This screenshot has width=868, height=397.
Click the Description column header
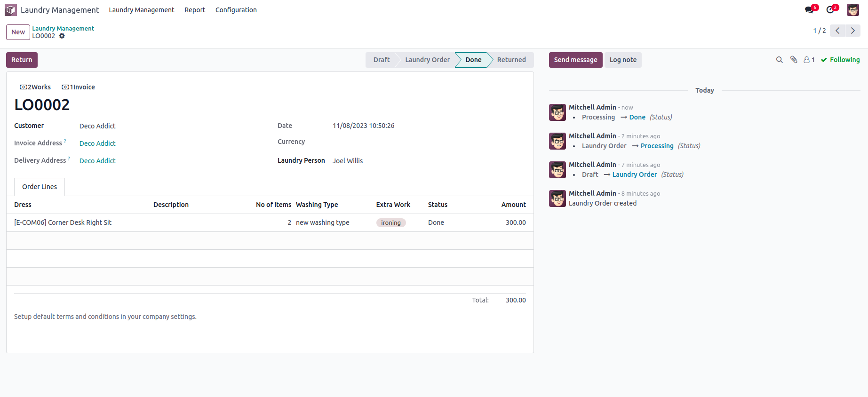[171, 205]
